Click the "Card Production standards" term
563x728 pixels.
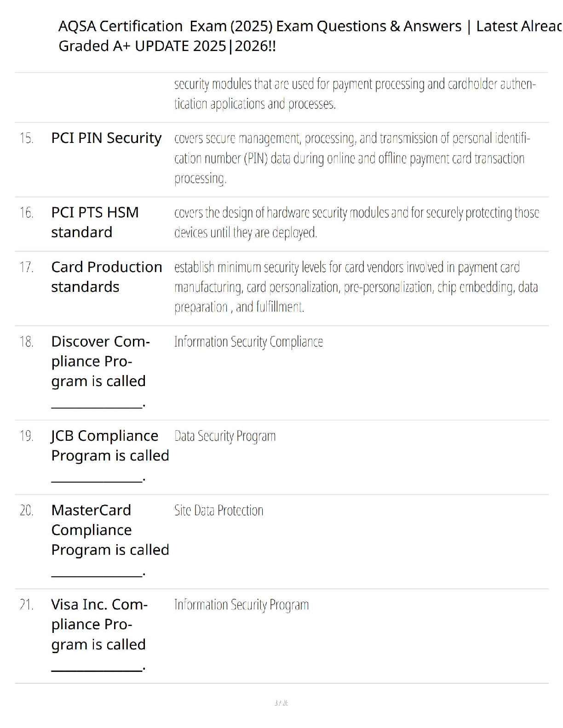tap(106, 277)
